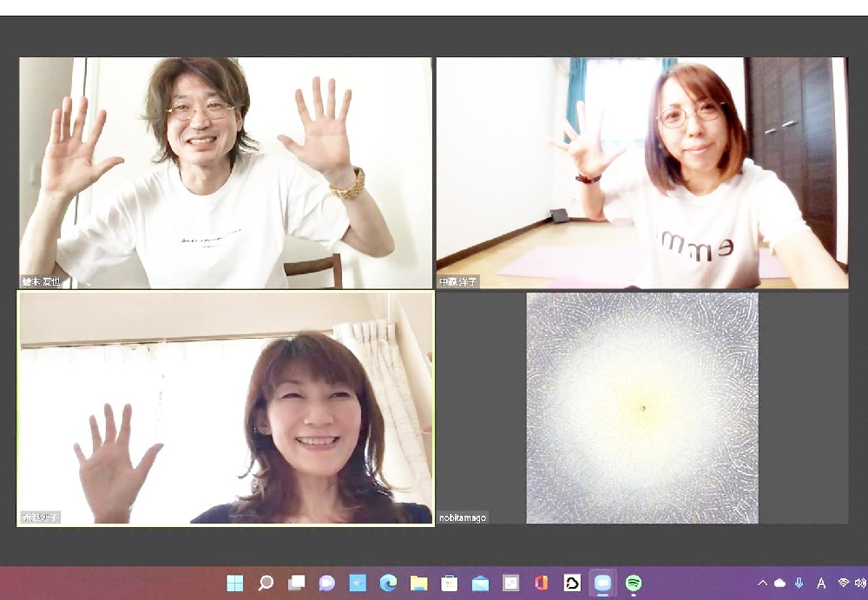Mute the microphone via the tray icon

pos(799,583)
